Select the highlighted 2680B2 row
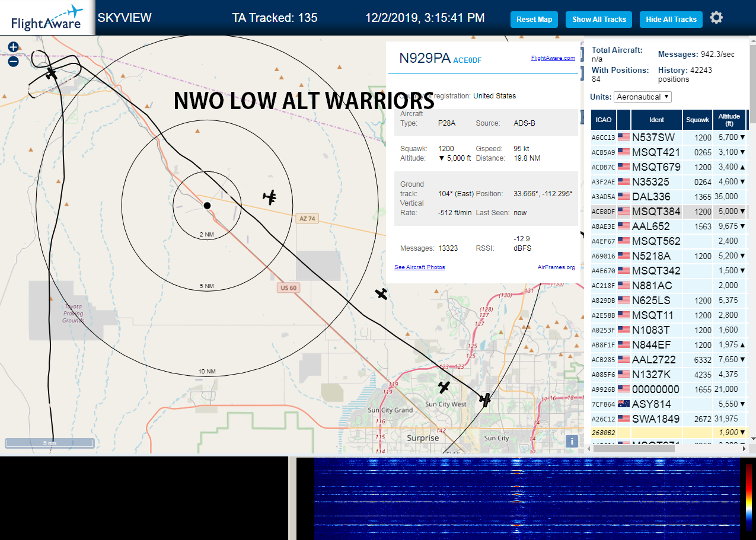Image resolution: width=756 pixels, height=540 pixels. [669, 433]
